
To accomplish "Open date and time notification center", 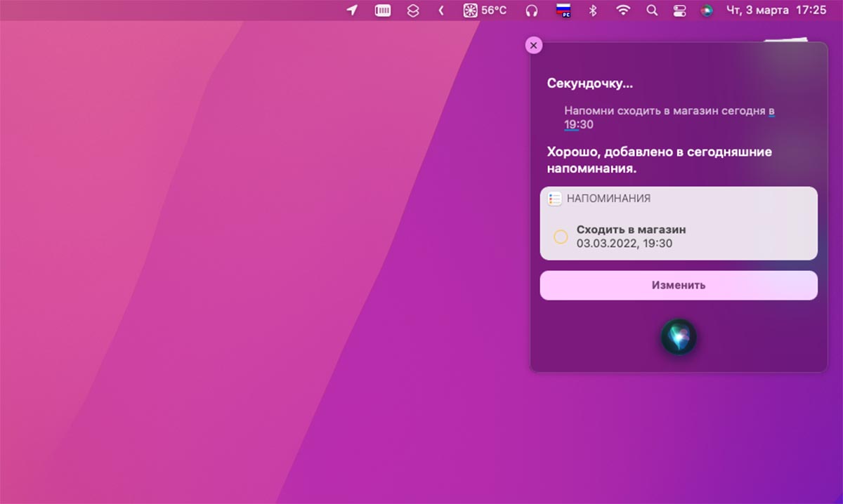I will (x=776, y=10).
